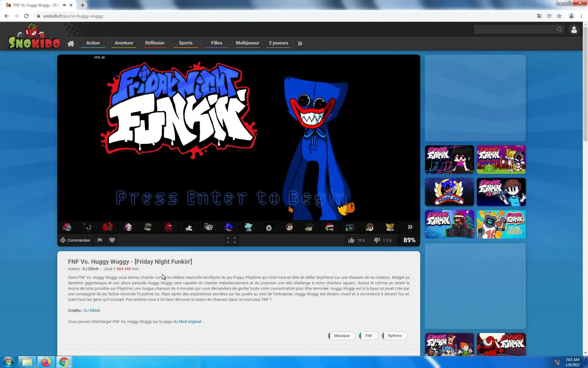Show more character games with arrows
588x368 pixels.
410,227
